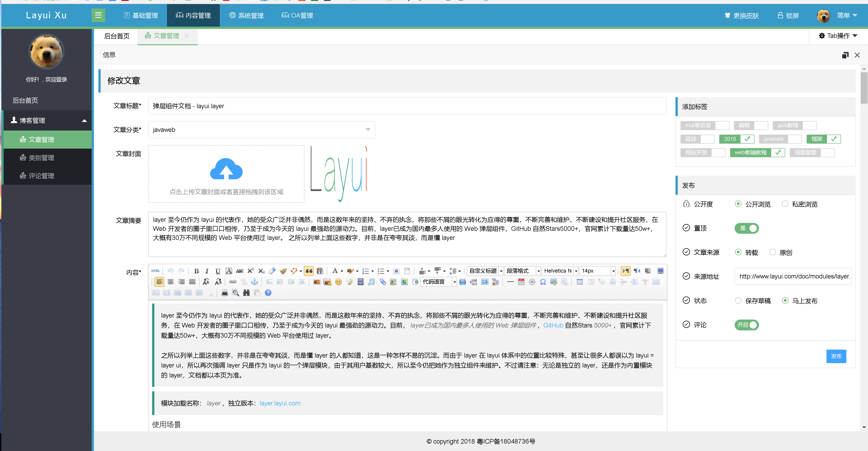Use the format painter brush icon
Viewport: 868px width, 451px height.
[x=283, y=271]
